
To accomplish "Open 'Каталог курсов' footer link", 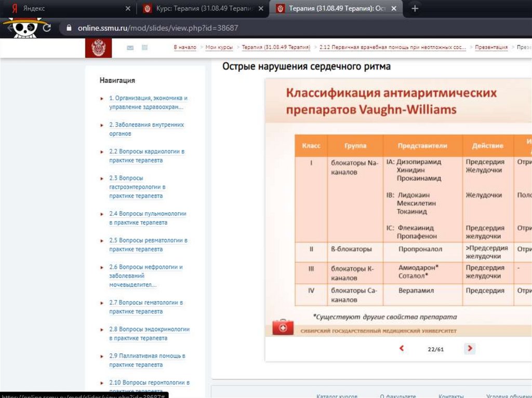I will pos(337,395).
